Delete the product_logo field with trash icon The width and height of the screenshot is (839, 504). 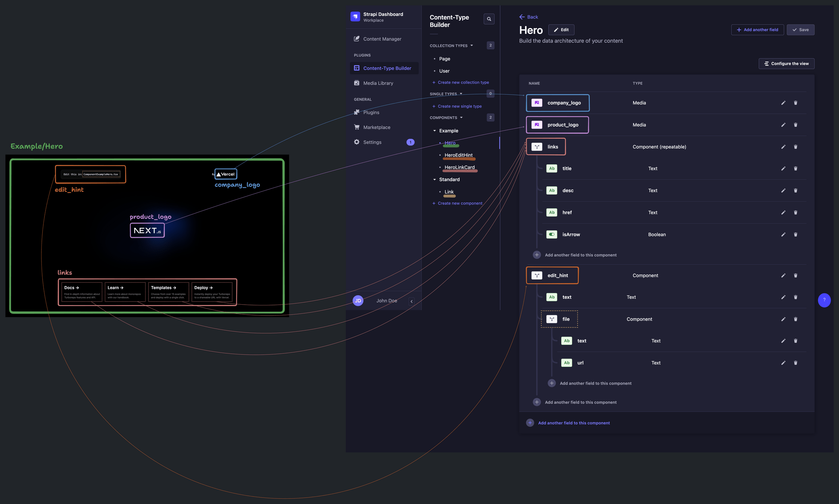[795, 125]
